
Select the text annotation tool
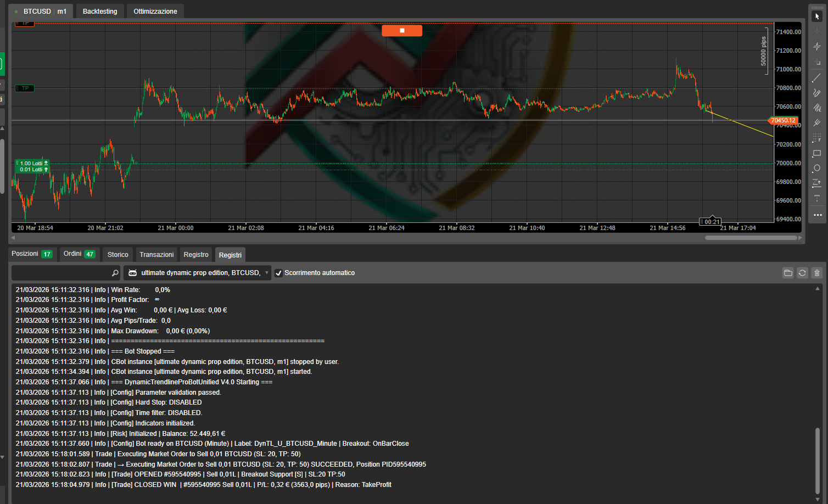pyautogui.click(x=816, y=198)
